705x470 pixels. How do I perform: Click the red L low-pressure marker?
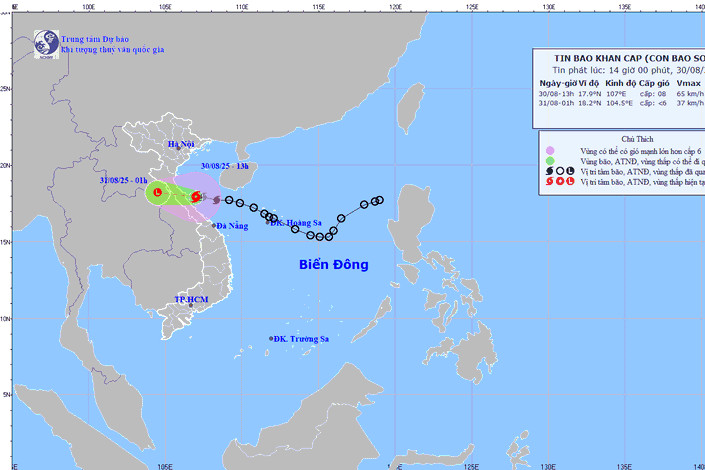coord(157,191)
